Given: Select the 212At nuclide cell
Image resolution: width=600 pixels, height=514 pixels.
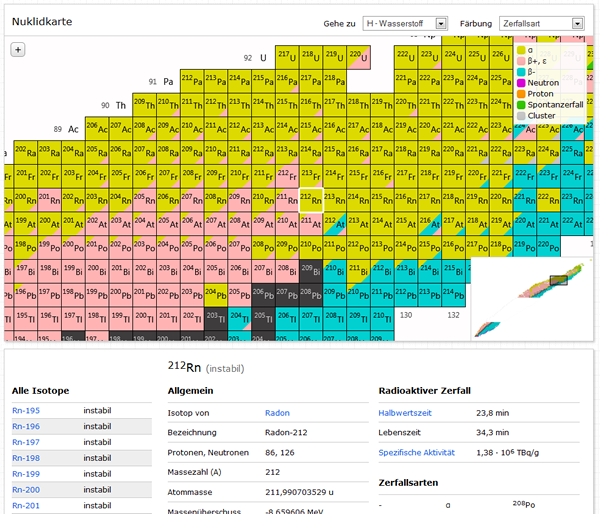Looking at the screenshot, I should (x=334, y=224).
